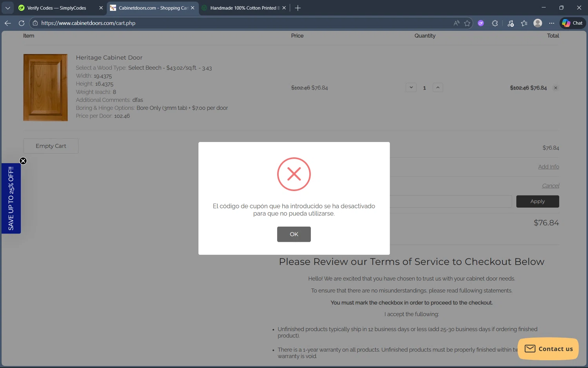Image resolution: width=588 pixels, height=368 pixels.
Task: Open the Heritage Cabinet Door product title
Action: pos(109,58)
